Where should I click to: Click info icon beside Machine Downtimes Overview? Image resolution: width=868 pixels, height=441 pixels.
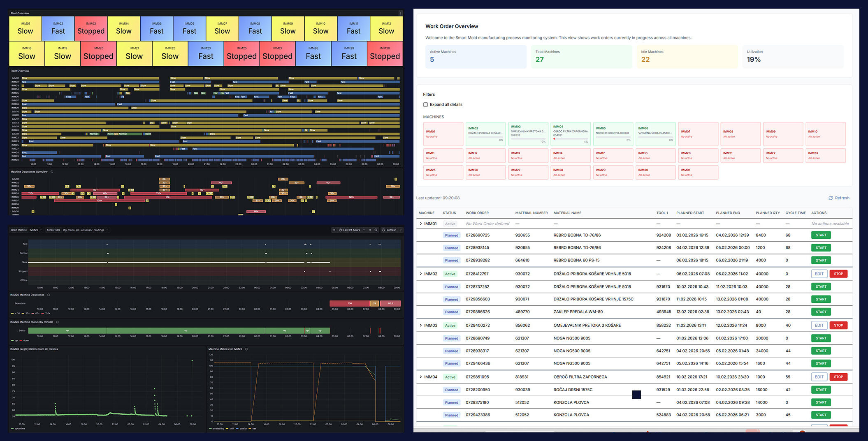(52, 172)
